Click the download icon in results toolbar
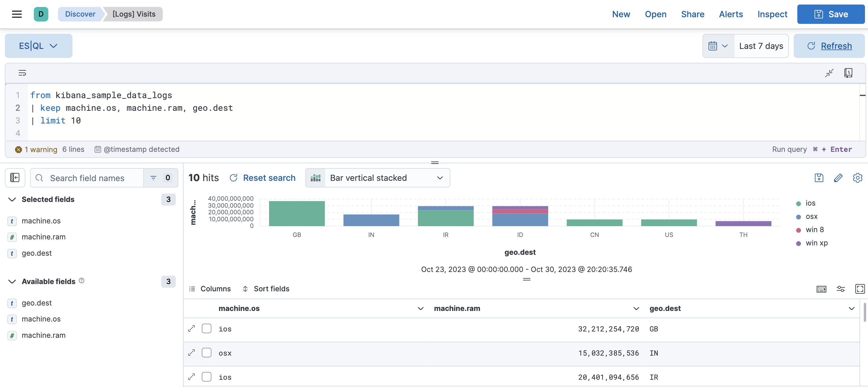 tap(819, 178)
